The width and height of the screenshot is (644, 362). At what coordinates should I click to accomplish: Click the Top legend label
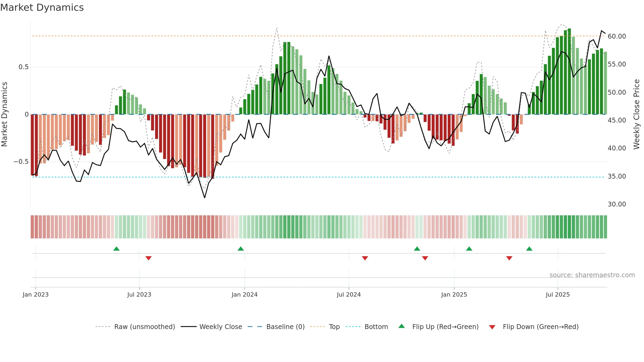click(x=334, y=327)
